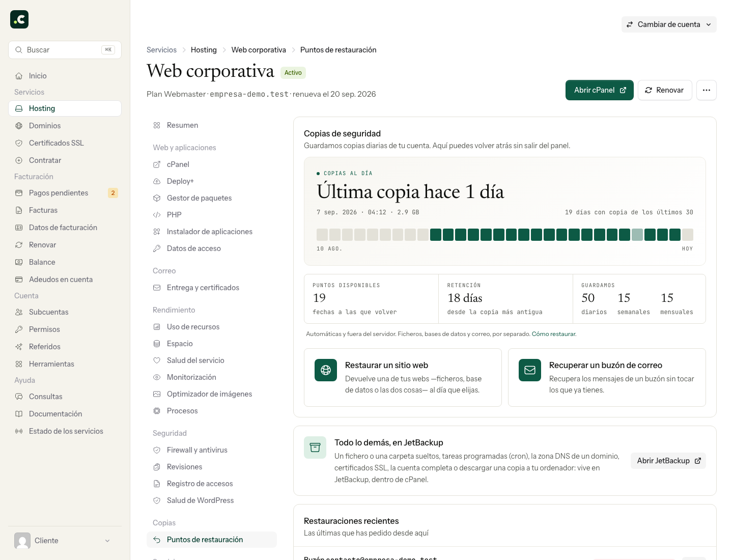Click the Balance icon in sidebar
733x560 pixels.
[19, 262]
